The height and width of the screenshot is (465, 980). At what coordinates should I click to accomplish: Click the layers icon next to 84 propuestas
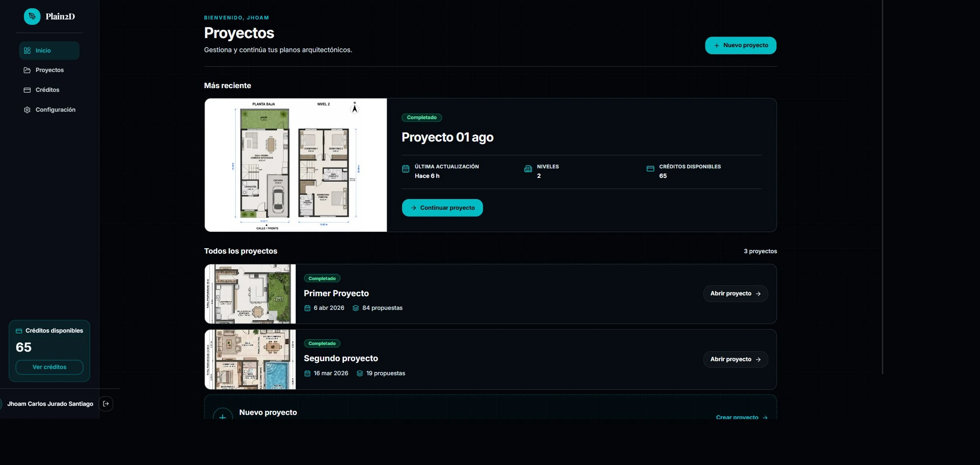tap(356, 308)
